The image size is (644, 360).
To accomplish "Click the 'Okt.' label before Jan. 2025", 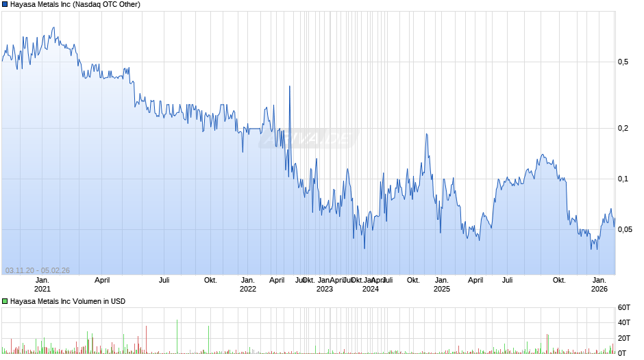I will [413, 281].
